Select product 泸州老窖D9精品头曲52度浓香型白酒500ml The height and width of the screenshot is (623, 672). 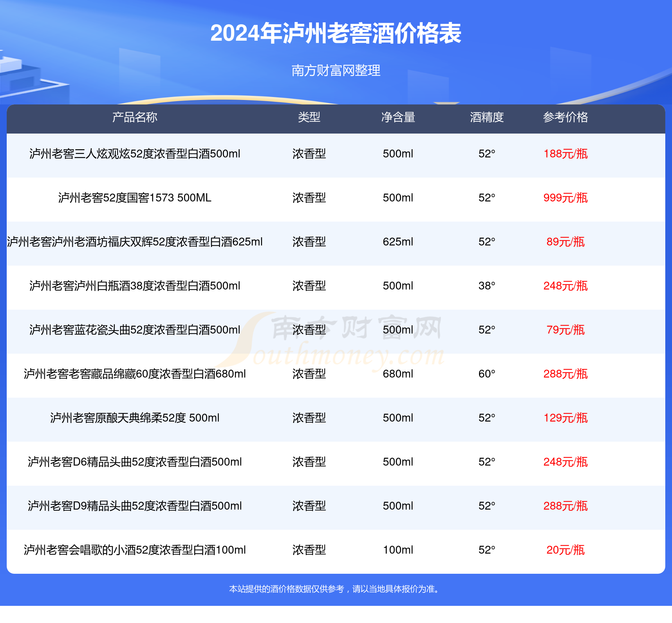click(x=135, y=506)
